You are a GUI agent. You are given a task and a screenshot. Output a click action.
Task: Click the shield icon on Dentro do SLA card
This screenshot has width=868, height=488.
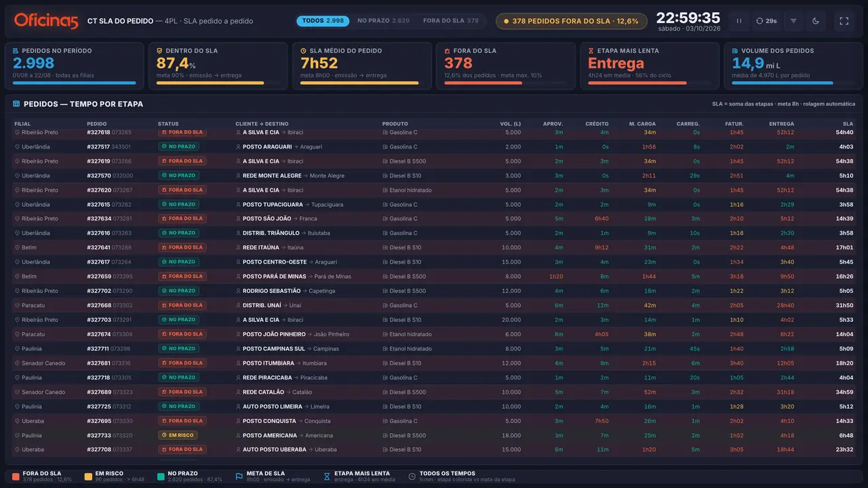[160, 51]
